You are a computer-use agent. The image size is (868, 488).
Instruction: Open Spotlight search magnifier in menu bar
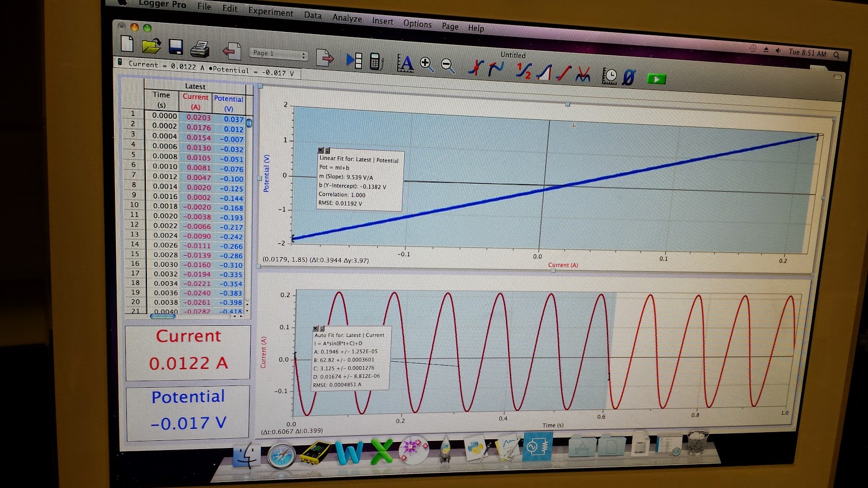tap(836, 55)
